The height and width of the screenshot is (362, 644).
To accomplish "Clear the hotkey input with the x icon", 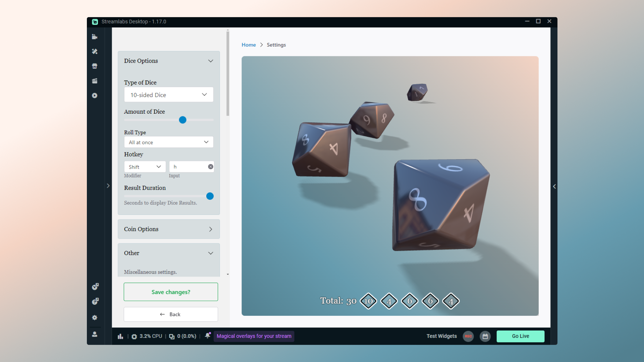I will pos(211,167).
